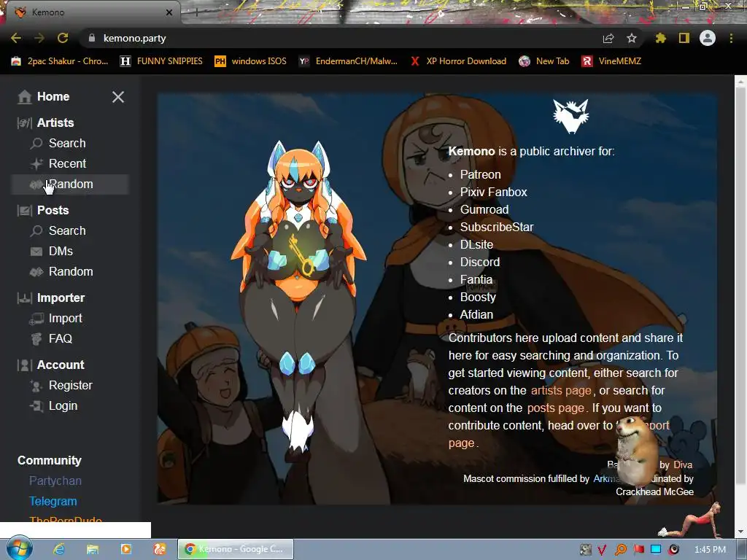Open the Register page
Screen dimensions: 747x560
pyautogui.click(x=71, y=386)
